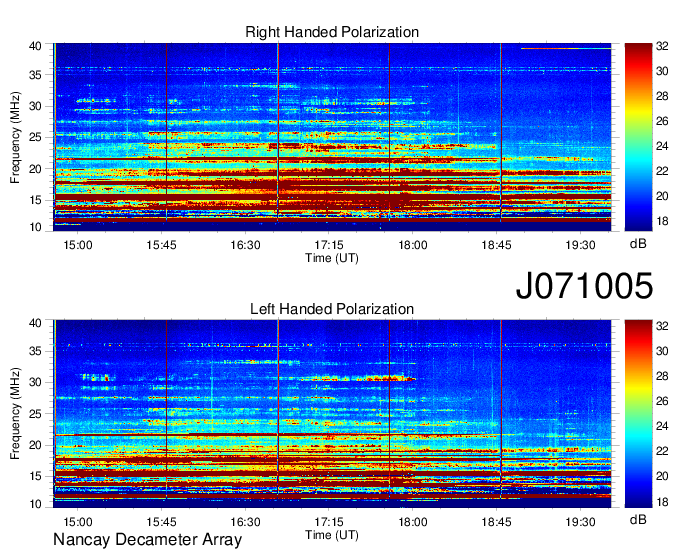Screen dimensions: 680x552
Task: Click the 19:30 tick label of top plot
Action: coord(580,245)
